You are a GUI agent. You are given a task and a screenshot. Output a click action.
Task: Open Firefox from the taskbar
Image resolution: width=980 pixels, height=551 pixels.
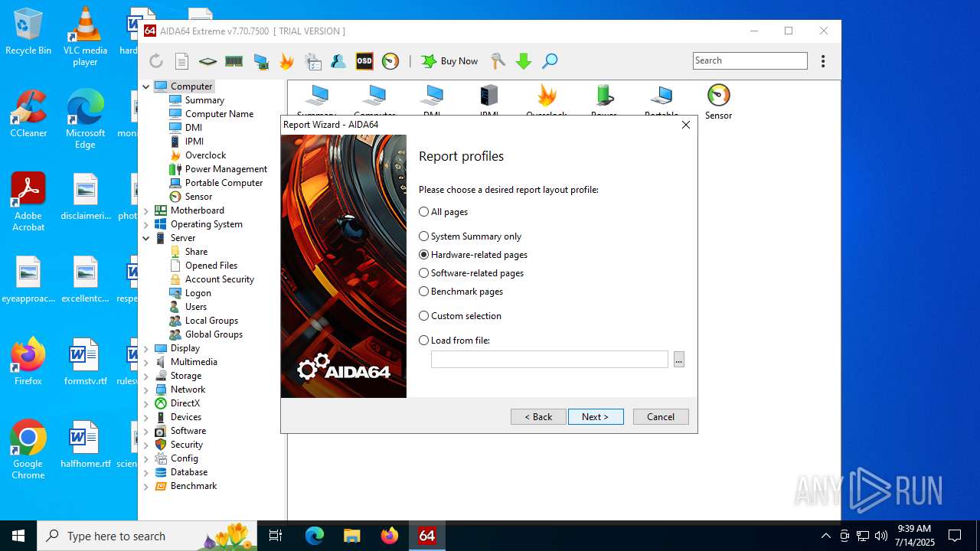390,536
